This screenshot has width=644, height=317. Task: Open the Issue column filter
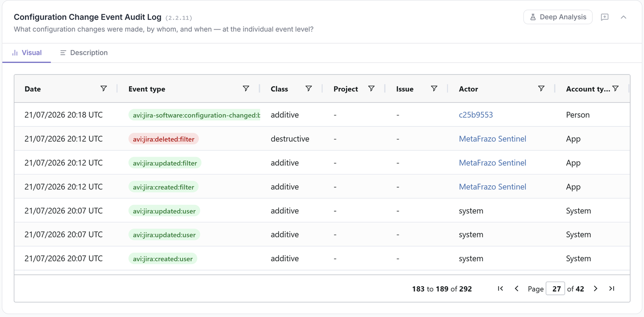point(434,88)
